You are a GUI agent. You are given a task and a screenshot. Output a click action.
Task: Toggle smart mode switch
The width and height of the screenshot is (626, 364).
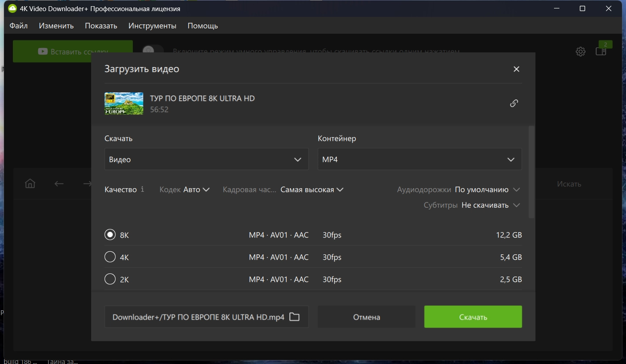click(153, 51)
